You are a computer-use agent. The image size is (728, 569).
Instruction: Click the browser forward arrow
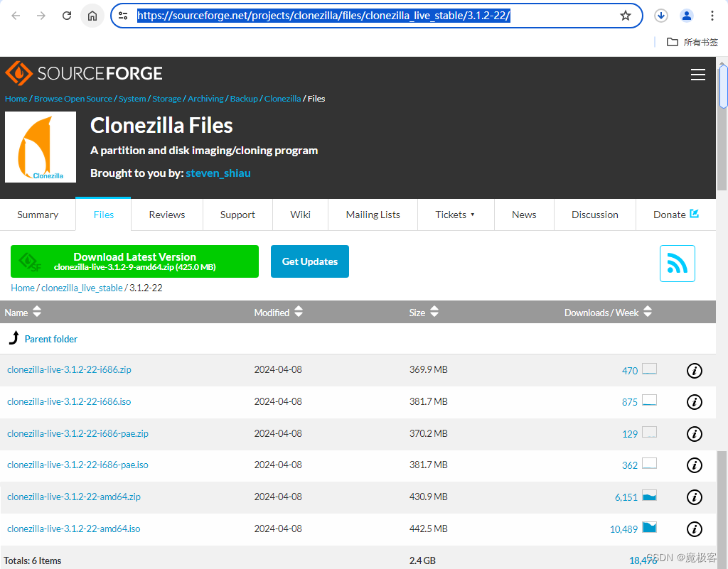[41, 16]
